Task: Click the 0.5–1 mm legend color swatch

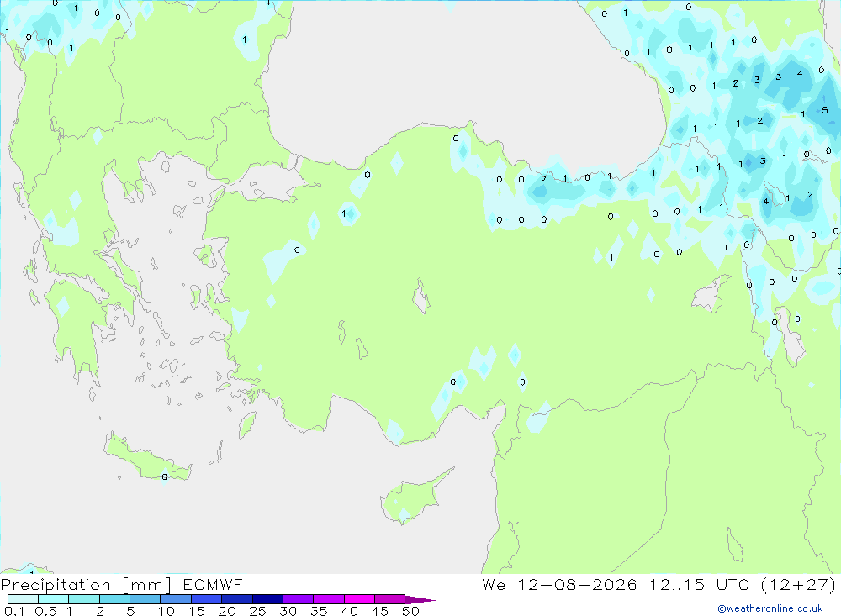Action: (x=53, y=599)
